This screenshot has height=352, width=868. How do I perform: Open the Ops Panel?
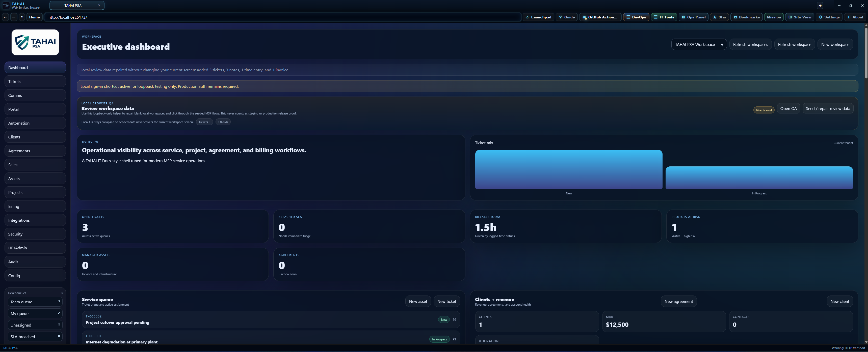point(693,17)
